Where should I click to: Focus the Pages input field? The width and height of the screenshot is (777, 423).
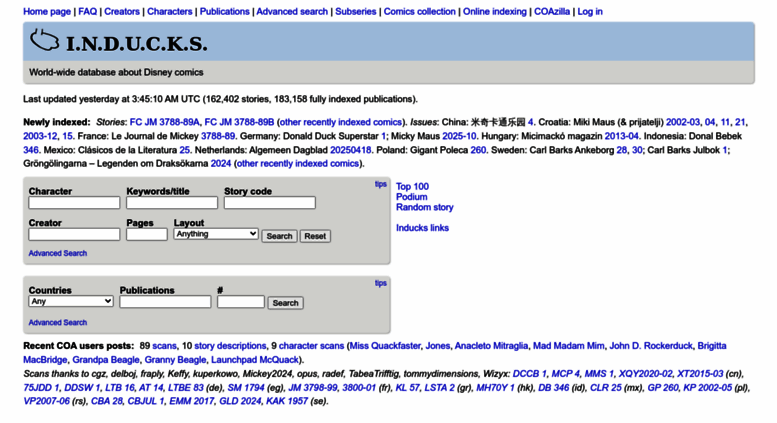pos(147,234)
